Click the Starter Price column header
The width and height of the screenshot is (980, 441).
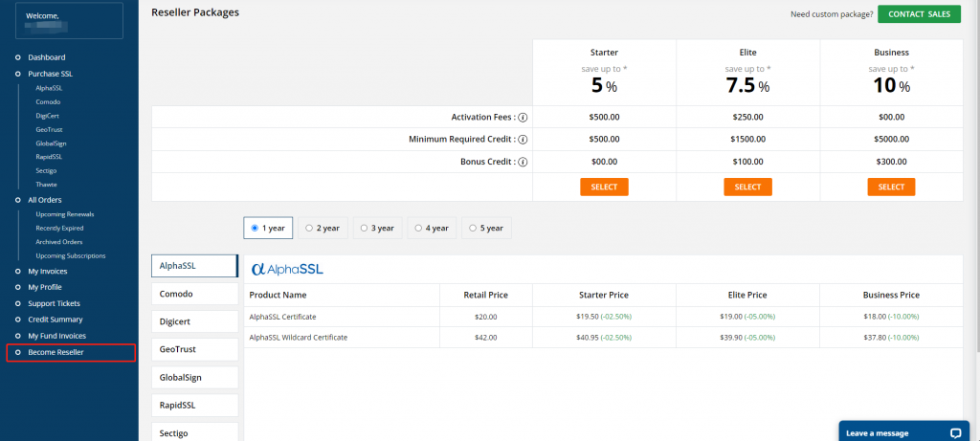(x=604, y=295)
